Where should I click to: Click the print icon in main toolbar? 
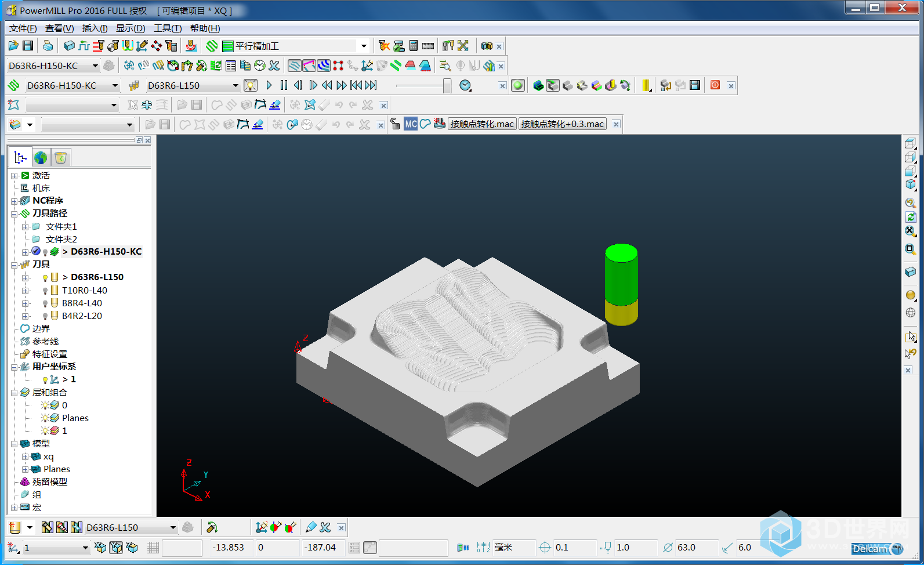48,46
